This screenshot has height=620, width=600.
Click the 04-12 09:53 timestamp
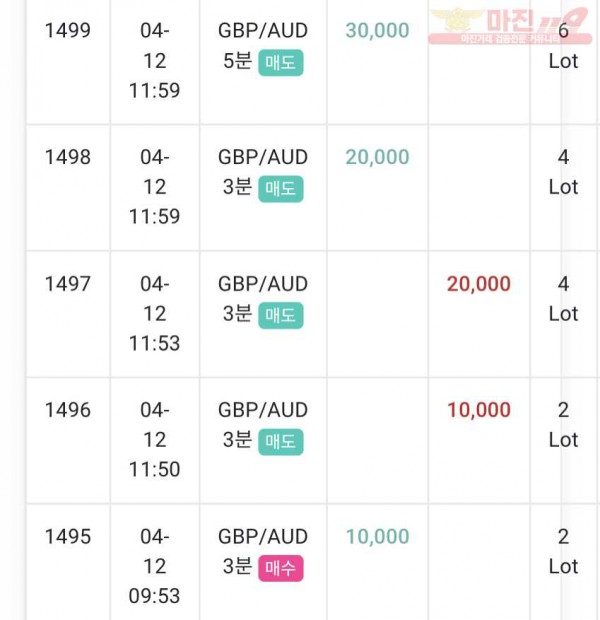pyautogui.click(x=155, y=566)
